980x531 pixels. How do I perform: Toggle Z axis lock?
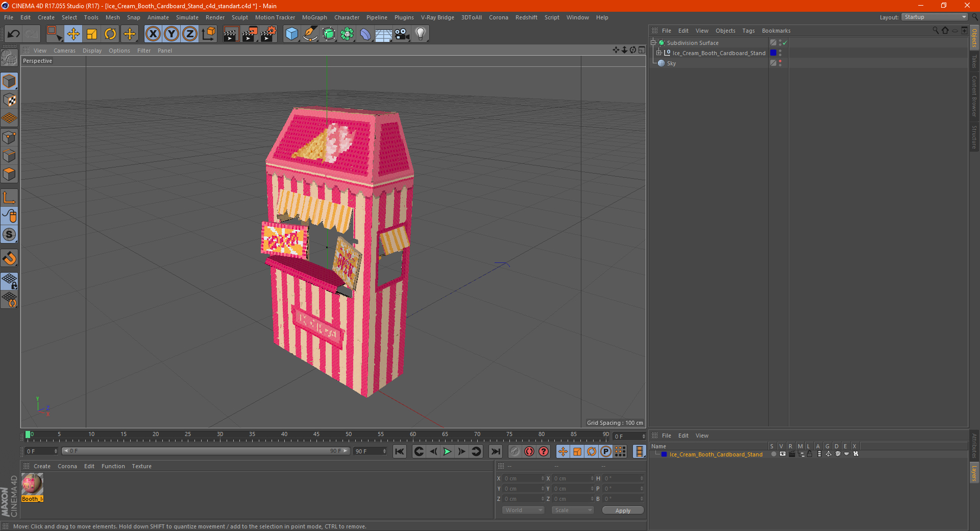(x=190, y=34)
